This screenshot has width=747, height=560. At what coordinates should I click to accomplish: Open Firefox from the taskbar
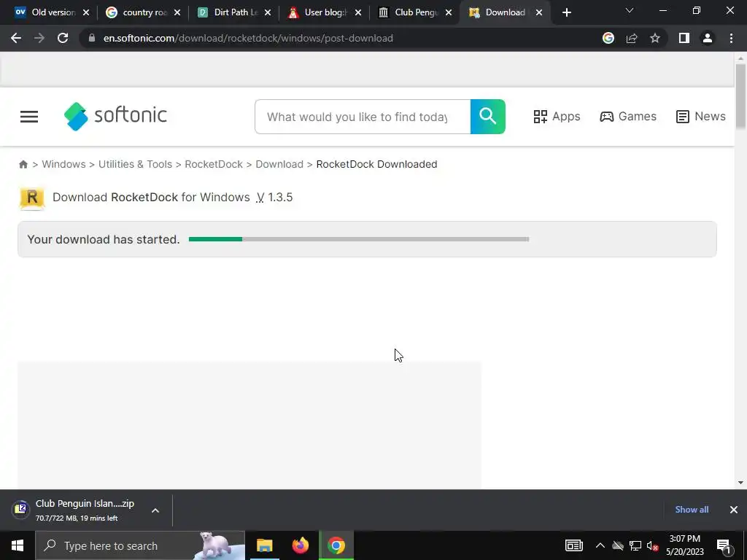point(300,545)
